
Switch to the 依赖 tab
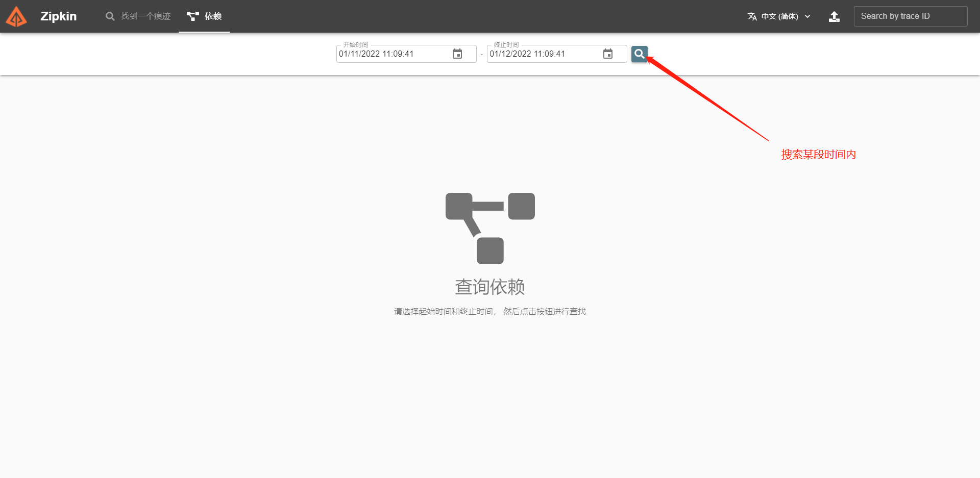[204, 16]
